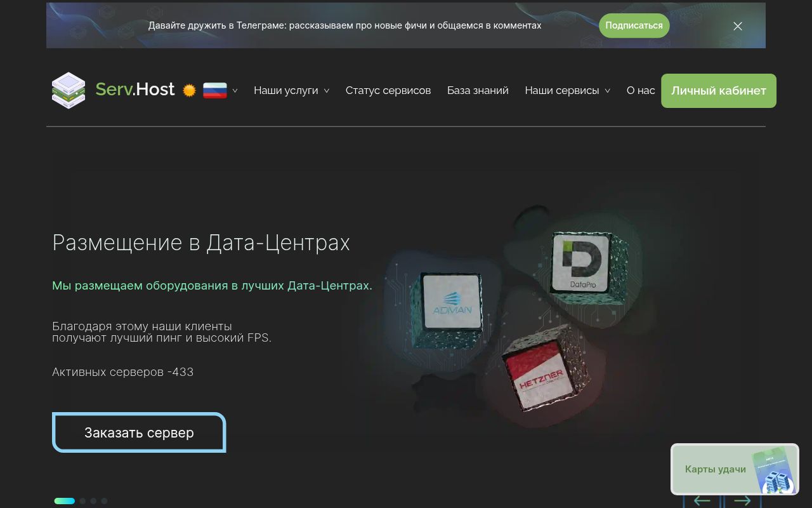The image size is (812, 508).
Task: Open the О нас page
Action: tap(641, 90)
